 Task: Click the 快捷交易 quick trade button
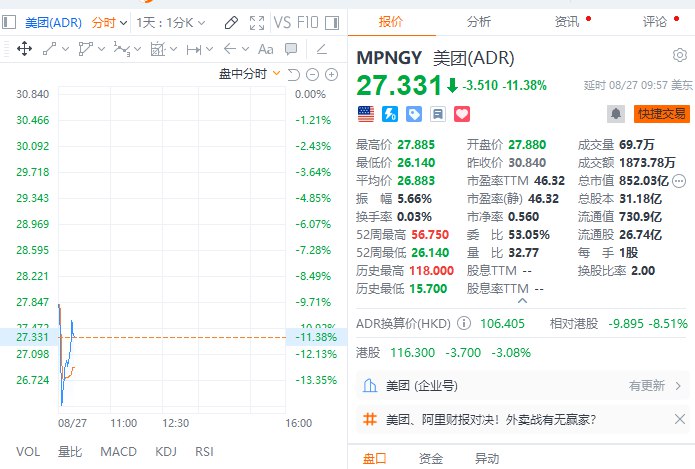click(662, 114)
